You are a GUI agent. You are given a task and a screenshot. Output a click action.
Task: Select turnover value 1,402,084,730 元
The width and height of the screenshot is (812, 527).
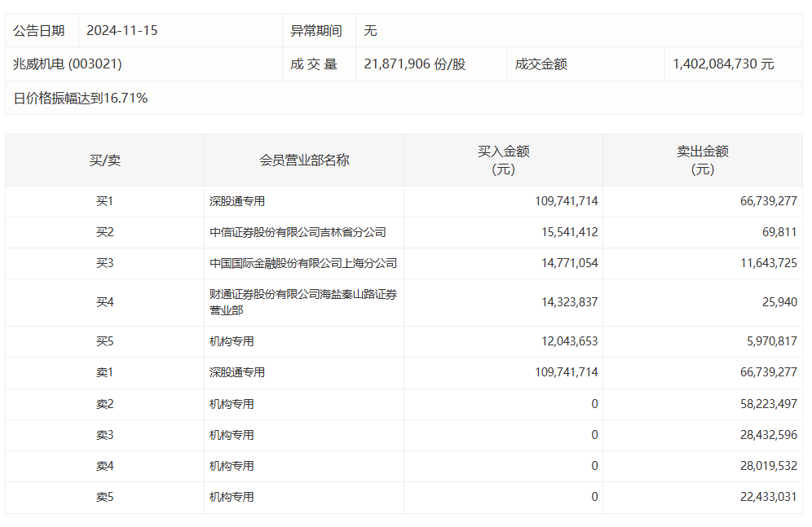pos(723,64)
